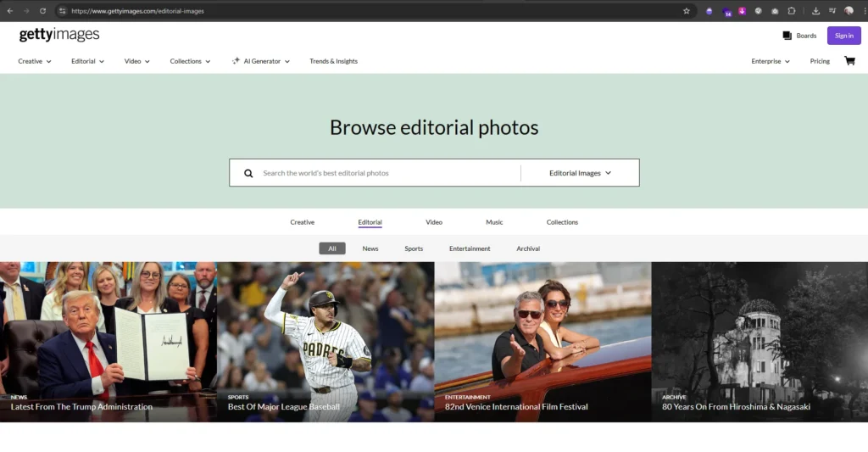Open Boards via its stacked icon
This screenshot has height=452, width=868.
point(787,36)
